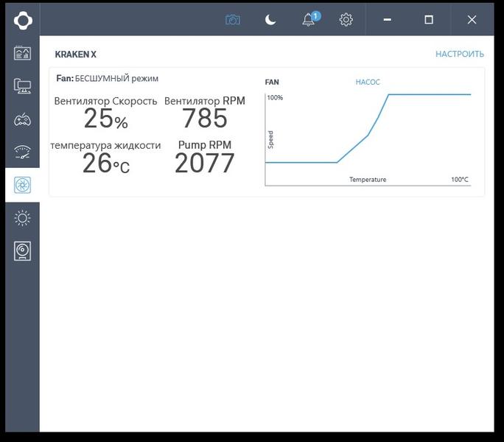The width and height of the screenshot is (504, 442).
Task: Open notifications bell with badge 1
Action: [310, 19]
